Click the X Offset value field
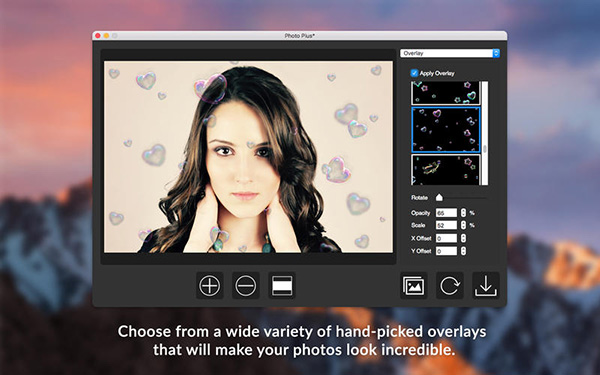Screen dimensions: 600x375 pyautogui.click(x=446, y=238)
